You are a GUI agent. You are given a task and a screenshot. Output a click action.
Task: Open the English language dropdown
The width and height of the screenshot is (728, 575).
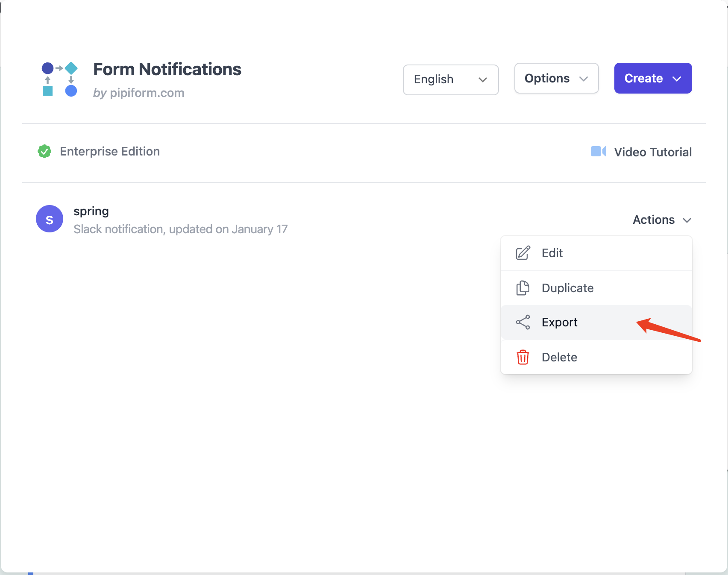[x=450, y=79]
